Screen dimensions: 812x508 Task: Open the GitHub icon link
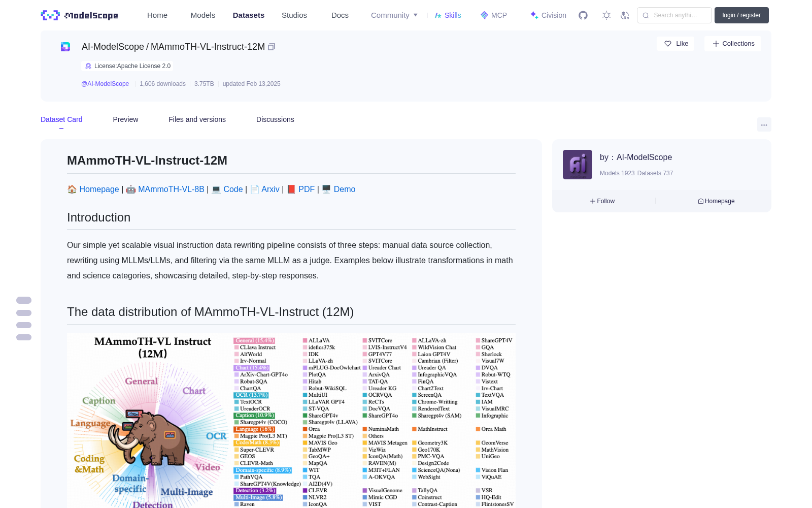click(583, 15)
